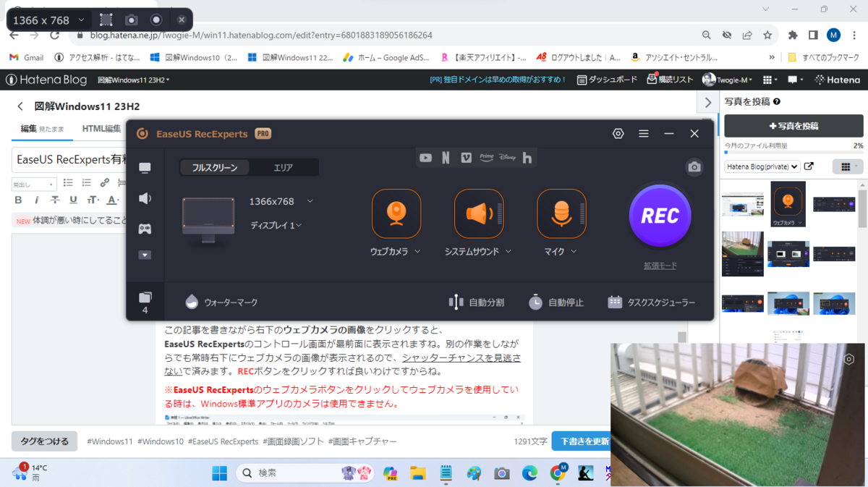Viewport: 868px width, 487px height.
Task: Expand the ディスプレイ 1 display selector
Action: [298, 225]
